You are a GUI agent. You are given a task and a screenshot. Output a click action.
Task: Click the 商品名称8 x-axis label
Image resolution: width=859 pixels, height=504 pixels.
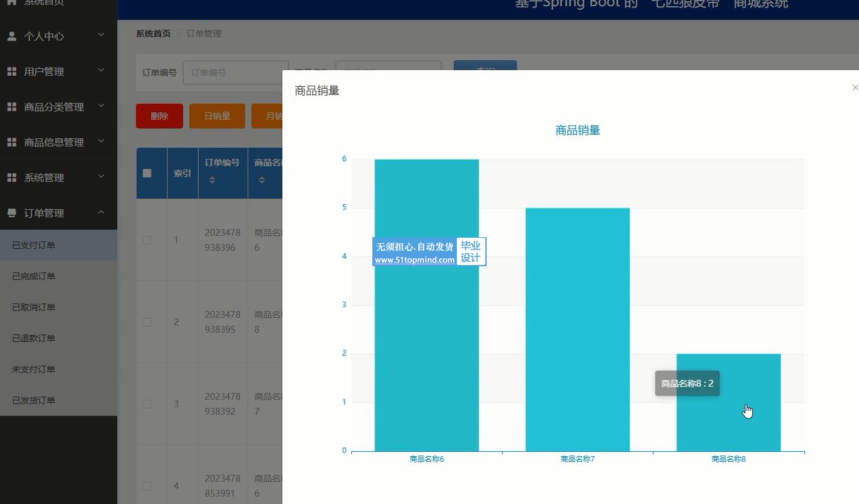(729, 459)
